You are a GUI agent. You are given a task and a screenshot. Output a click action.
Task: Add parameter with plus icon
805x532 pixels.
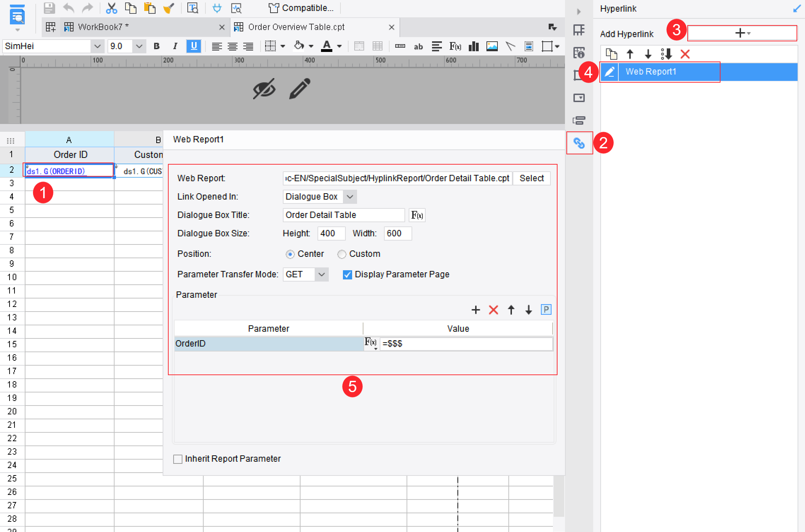coord(476,310)
